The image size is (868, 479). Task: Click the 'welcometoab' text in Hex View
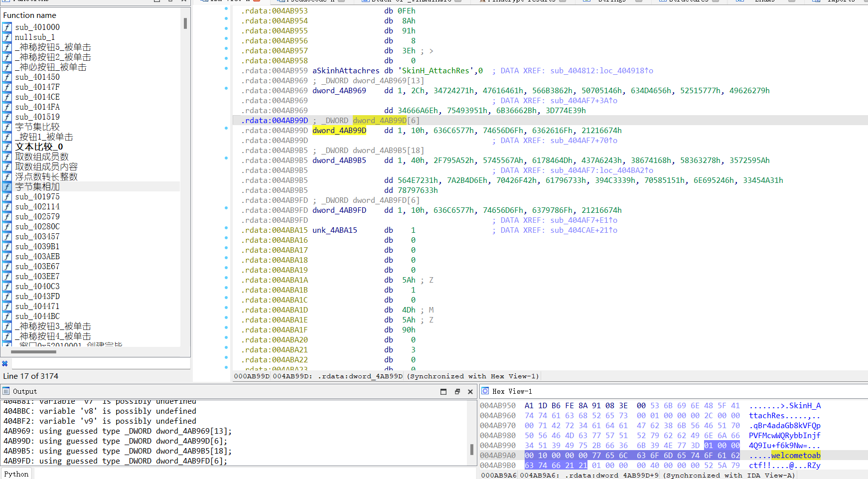(796, 456)
